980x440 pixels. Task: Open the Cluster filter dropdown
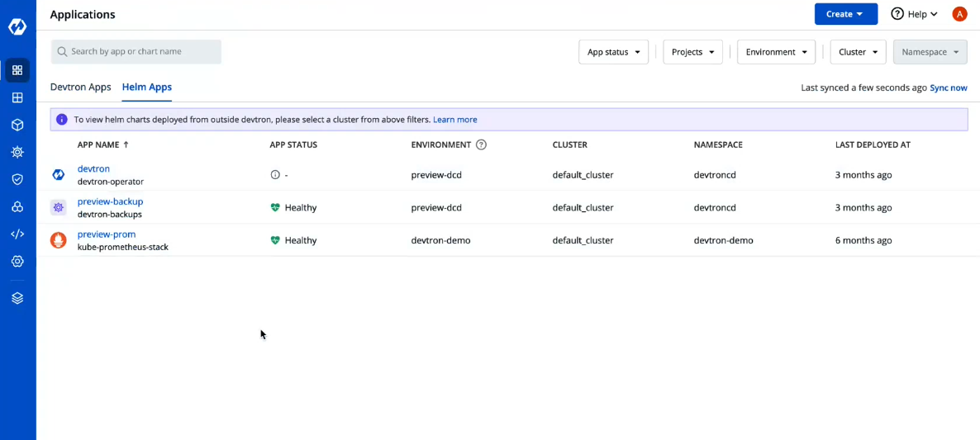click(x=859, y=52)
